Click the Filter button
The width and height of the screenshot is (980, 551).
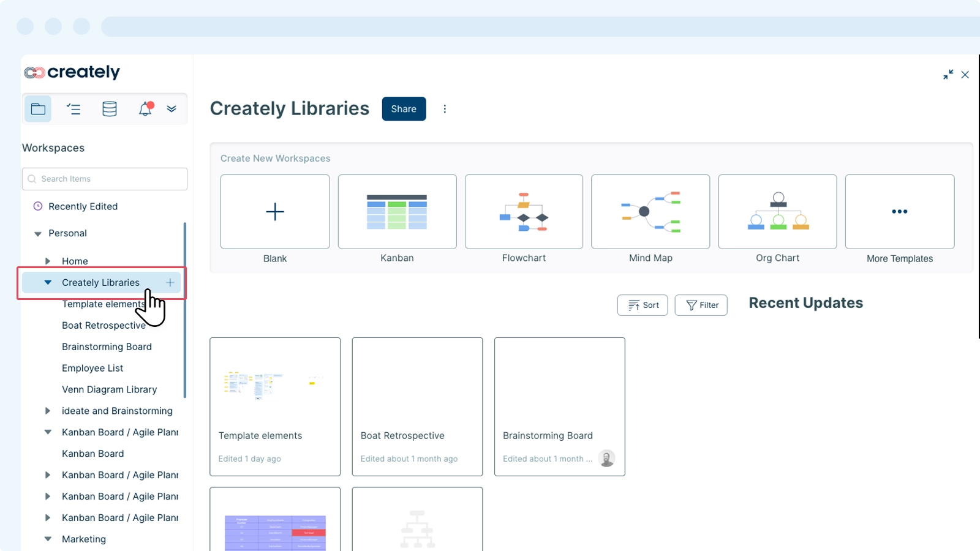point(701,305)
